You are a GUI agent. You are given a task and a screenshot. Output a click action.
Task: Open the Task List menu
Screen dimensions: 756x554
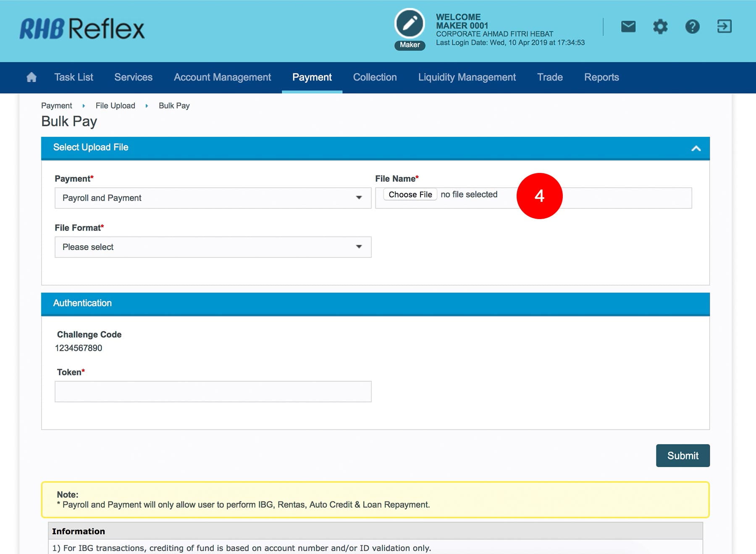[73, 77]
